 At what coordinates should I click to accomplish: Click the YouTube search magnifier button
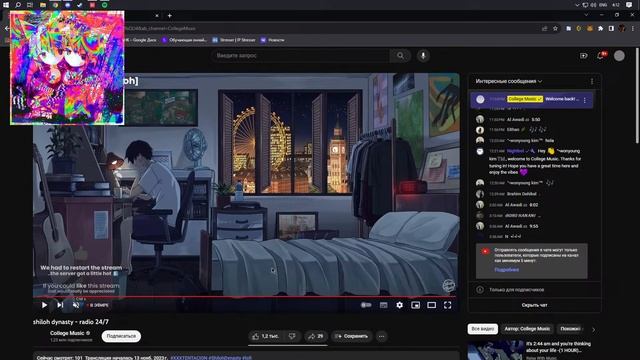pyautogui.click(x=400, y=56)
